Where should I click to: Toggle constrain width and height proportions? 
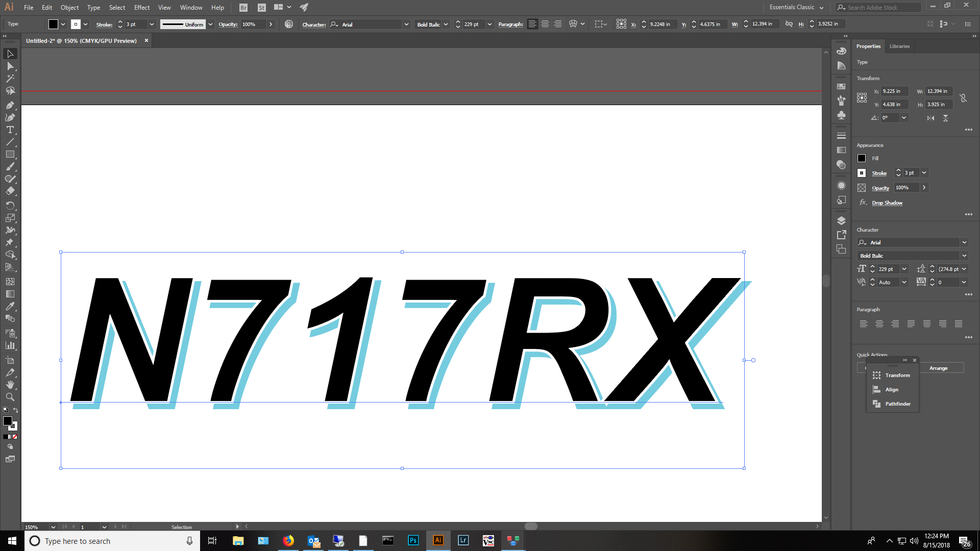(x=963, y=98)
